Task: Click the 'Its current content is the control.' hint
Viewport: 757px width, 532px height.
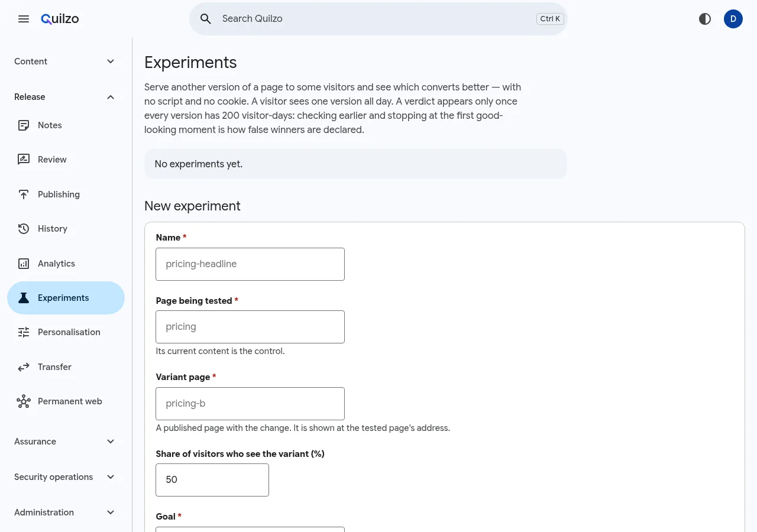Action: (221, 351)
